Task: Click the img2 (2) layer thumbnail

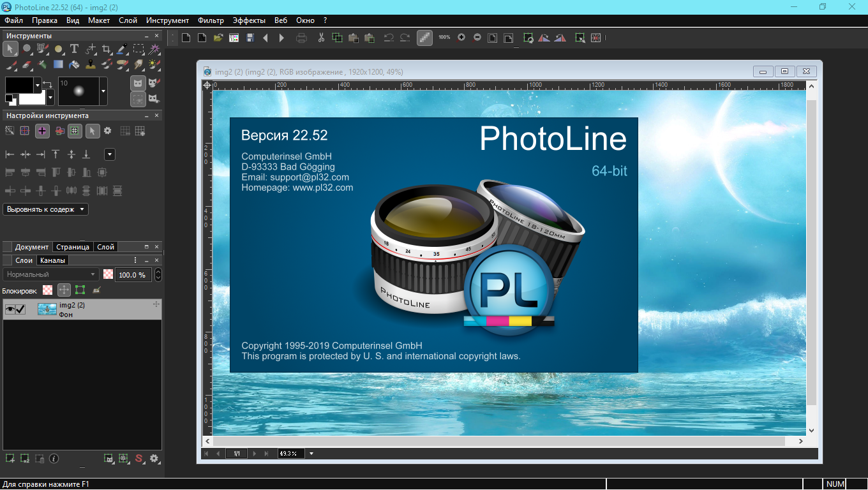Action: pos(47,309)
